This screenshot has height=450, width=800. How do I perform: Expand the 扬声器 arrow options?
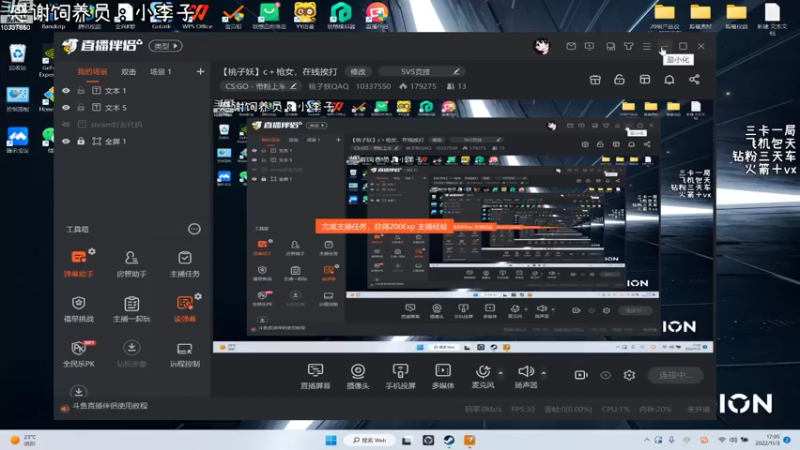tap(543, 373)
